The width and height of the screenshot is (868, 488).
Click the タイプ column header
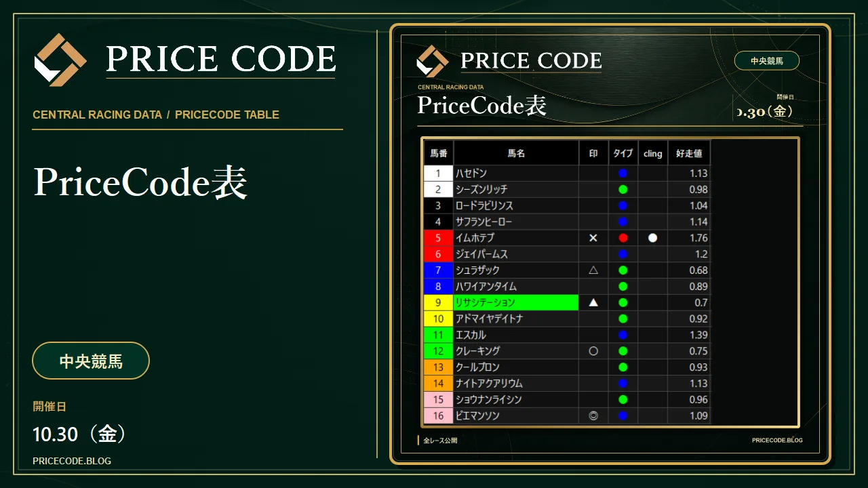[623, 154]
